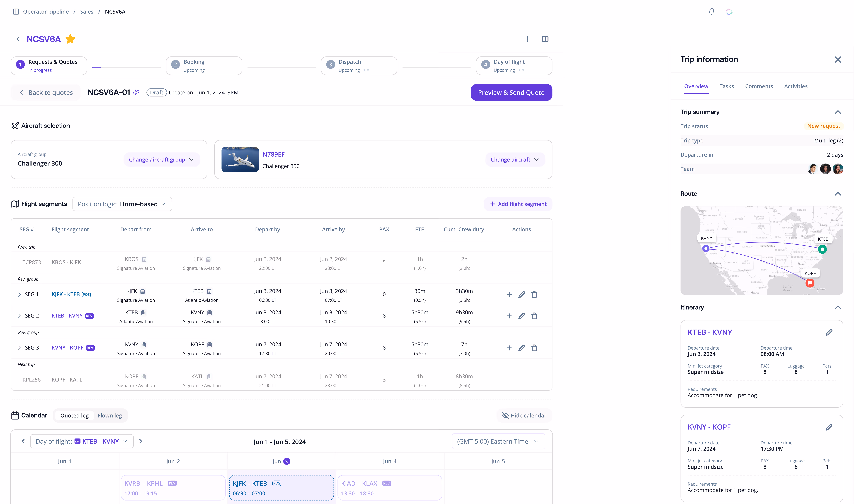The height and width of the screenshot is (504, 854).
Task: Edit the KTEB - KVNY itinerary card
Action: pos(829,332)
